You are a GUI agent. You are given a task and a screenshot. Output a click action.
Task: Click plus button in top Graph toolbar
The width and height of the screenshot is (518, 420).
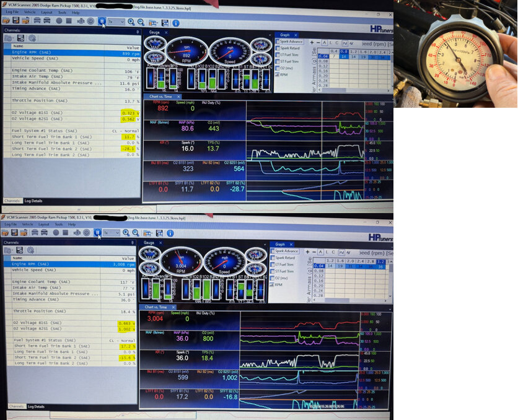point(312,43)
